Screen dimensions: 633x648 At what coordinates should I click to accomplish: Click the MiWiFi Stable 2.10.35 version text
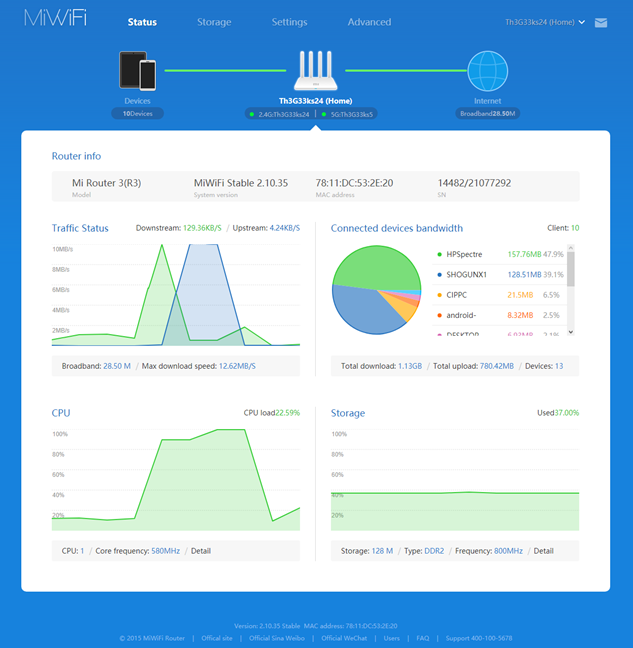click(241, 183)
